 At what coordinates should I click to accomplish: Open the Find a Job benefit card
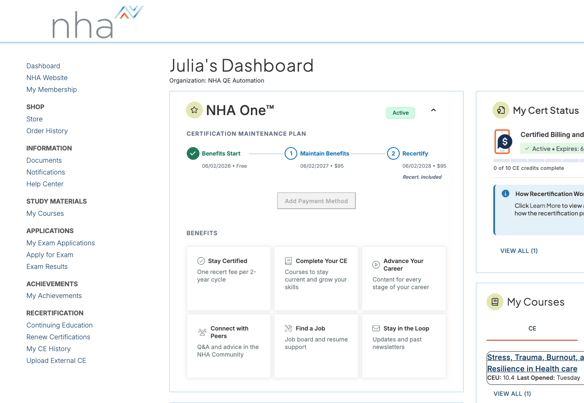click(x=316, y=346)
